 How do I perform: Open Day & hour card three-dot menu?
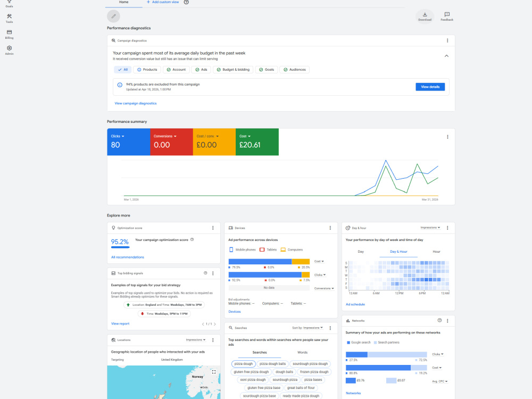447,228
